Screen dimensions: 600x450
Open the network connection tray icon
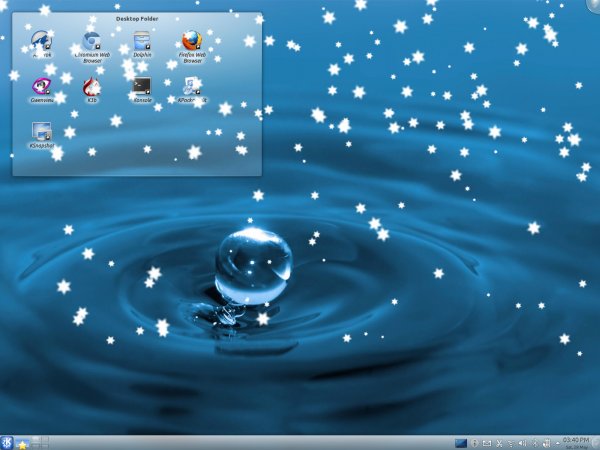[x=511, y=443]
